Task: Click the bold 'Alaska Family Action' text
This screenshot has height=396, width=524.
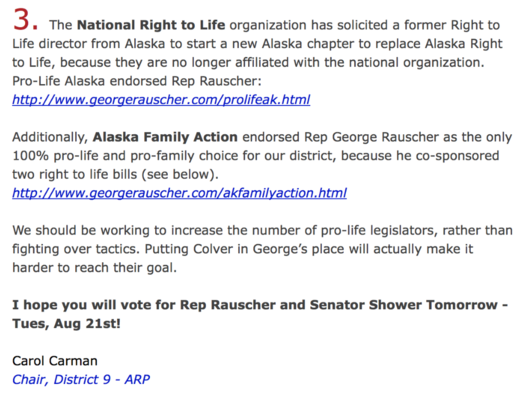Action: (x=165, y=137)
